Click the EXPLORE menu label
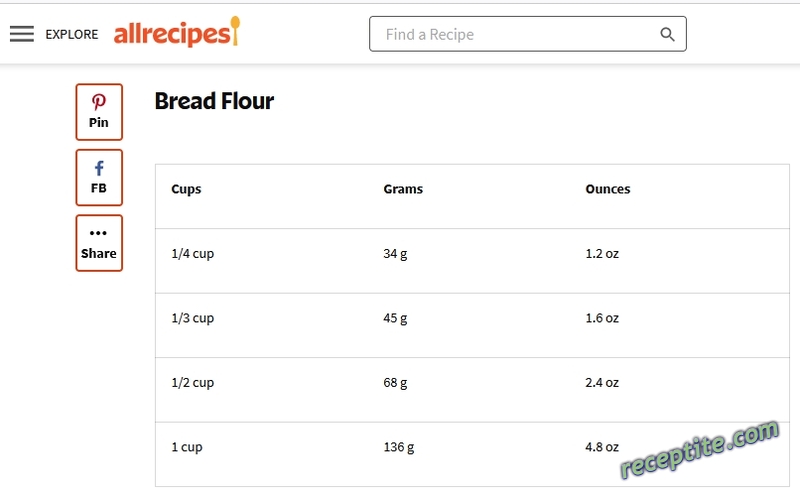The height and width of the screenshot is (497, 800). [x=72, y=34]
